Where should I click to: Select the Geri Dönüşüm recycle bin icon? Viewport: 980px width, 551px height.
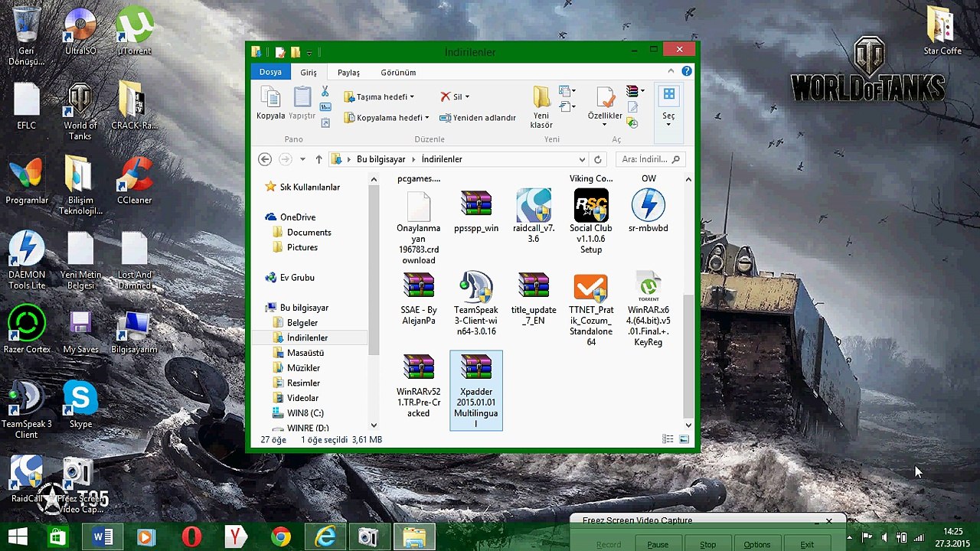coord(27,37)
